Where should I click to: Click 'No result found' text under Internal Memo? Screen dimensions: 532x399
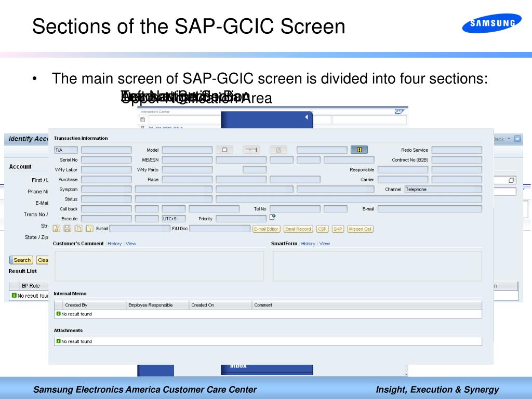pyautogui.click(x=77, y=314)
